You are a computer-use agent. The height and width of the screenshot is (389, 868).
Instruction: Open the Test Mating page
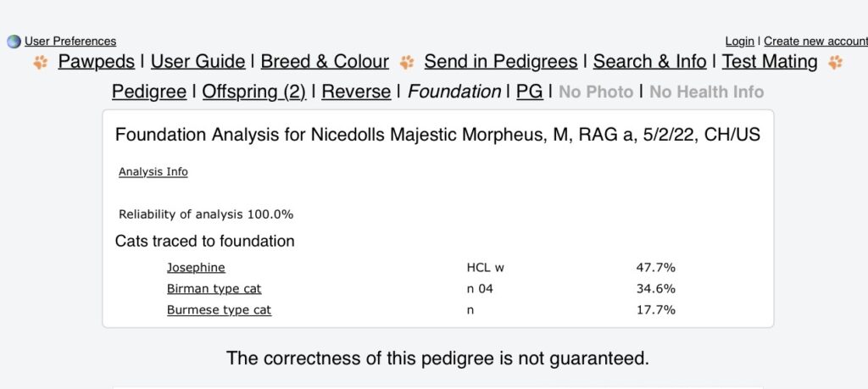pos(770,62)
